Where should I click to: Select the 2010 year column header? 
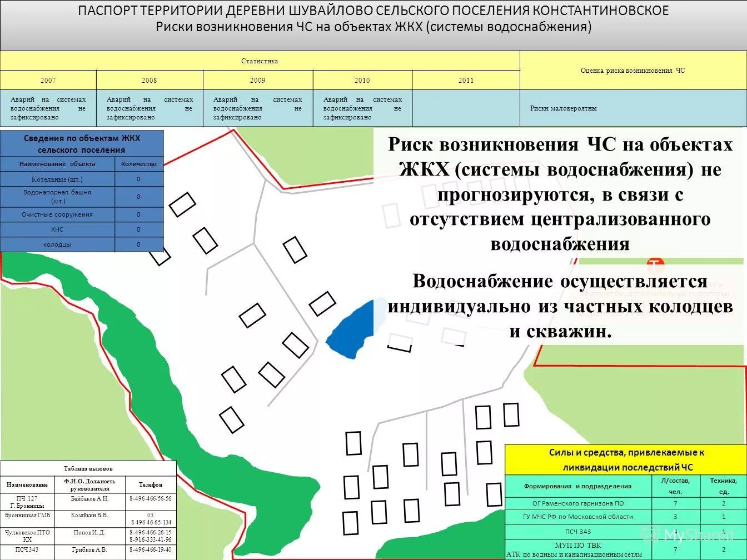point(362,80)
